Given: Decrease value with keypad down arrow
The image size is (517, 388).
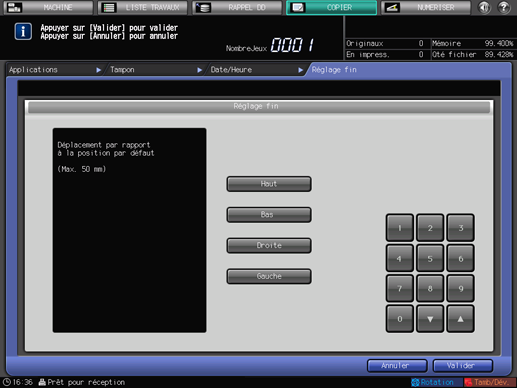Looking at the screenshot, I should click(x=430, y=319).
